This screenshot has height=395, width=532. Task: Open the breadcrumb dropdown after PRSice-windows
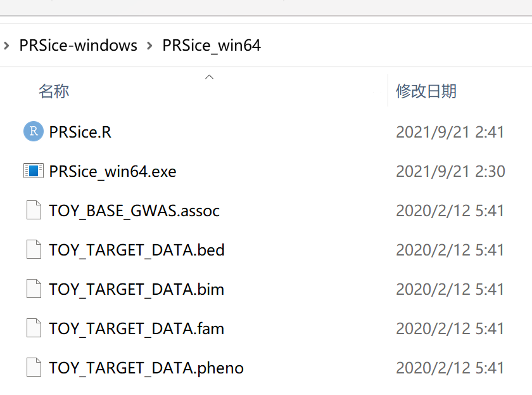point(150,45)
